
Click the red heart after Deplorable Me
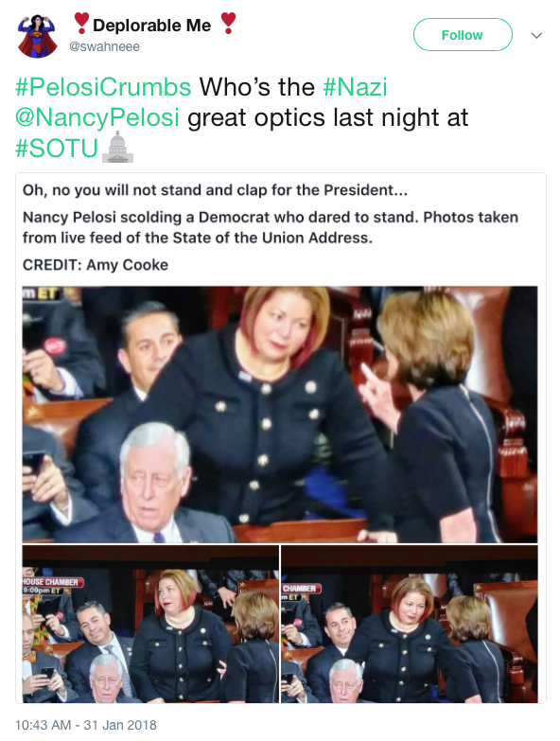[x=228, y=24]
